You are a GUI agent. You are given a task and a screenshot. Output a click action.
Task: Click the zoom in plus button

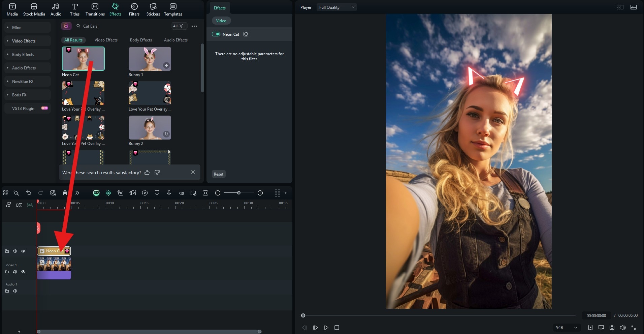260,193
